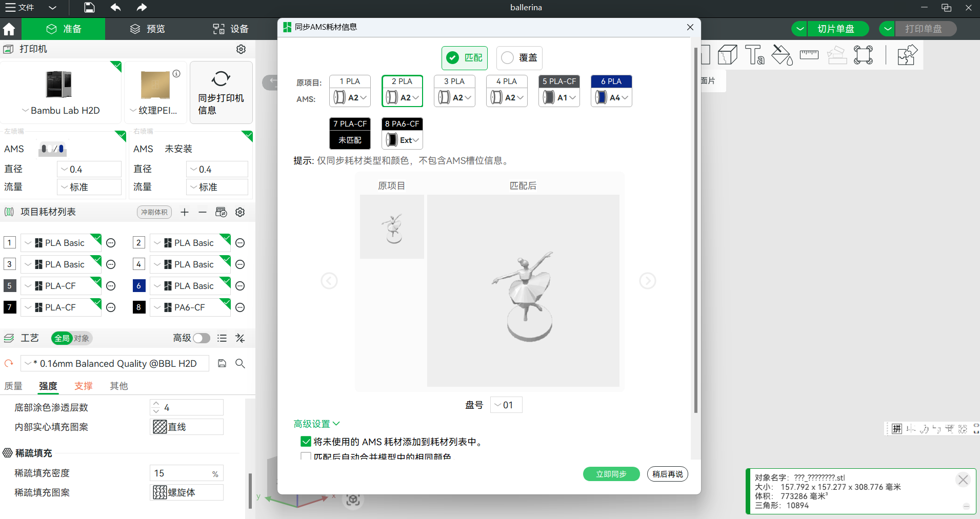The height and width of the screenshot is (519, 980).
Task: Click the 冲刷体积 flush volume button
Action: click(x=154, y=212)
